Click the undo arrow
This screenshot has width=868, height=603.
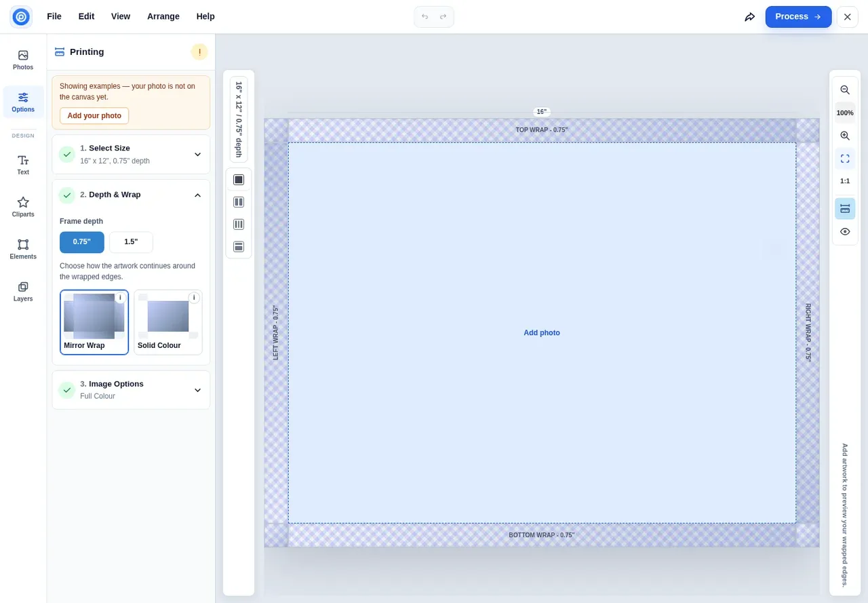pos(425,16)
